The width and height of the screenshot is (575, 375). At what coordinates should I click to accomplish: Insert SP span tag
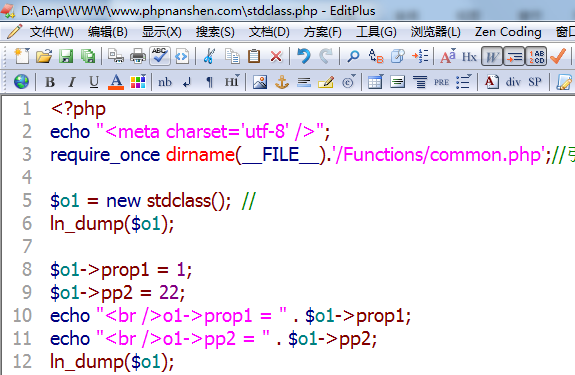click(x=535, y=82)
